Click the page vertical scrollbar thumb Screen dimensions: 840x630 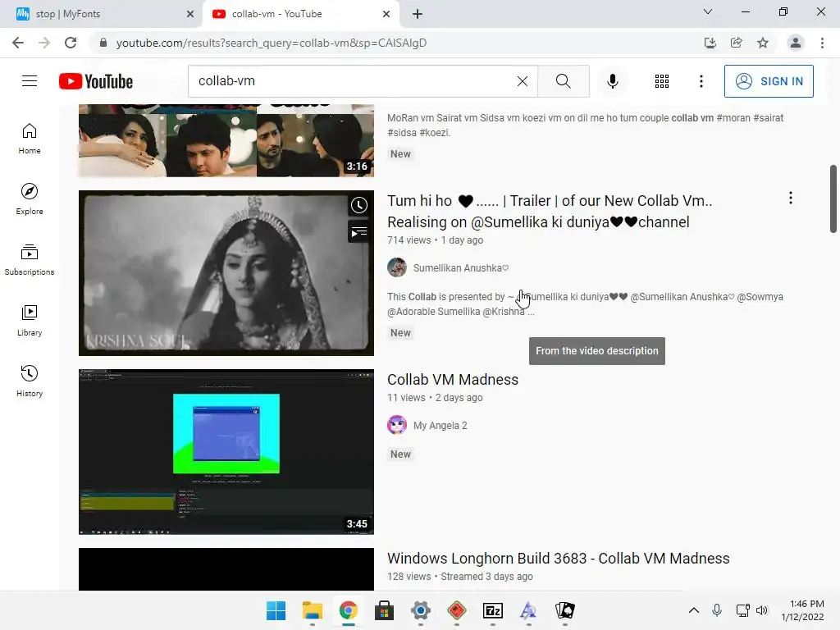click(833, 199)
